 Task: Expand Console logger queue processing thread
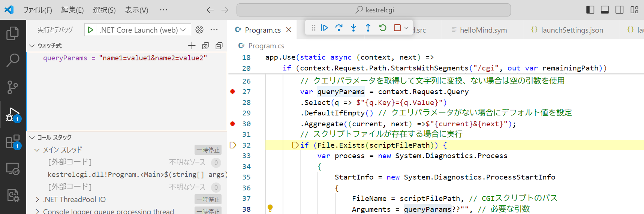click(x=37, y=211)
